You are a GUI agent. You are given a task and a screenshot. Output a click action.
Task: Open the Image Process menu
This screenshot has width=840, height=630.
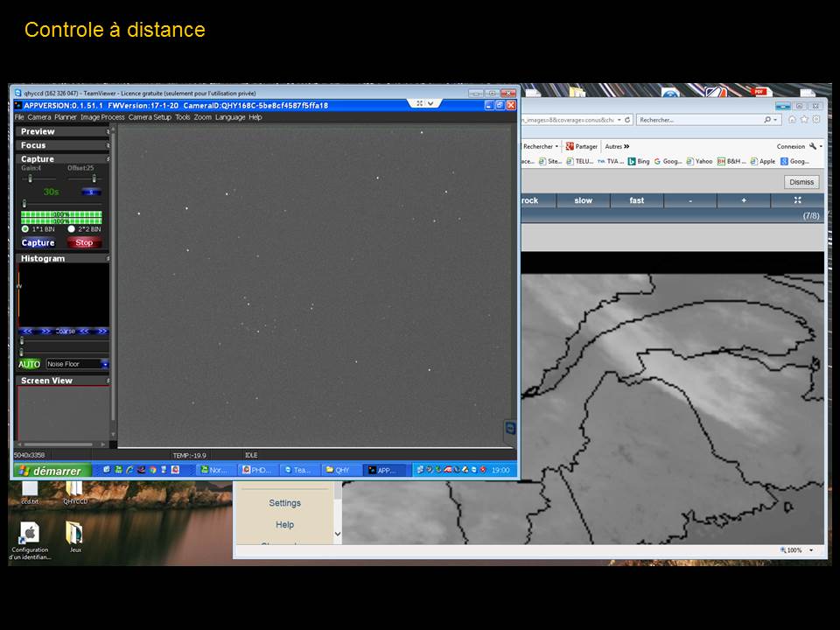tap(102, 117)
